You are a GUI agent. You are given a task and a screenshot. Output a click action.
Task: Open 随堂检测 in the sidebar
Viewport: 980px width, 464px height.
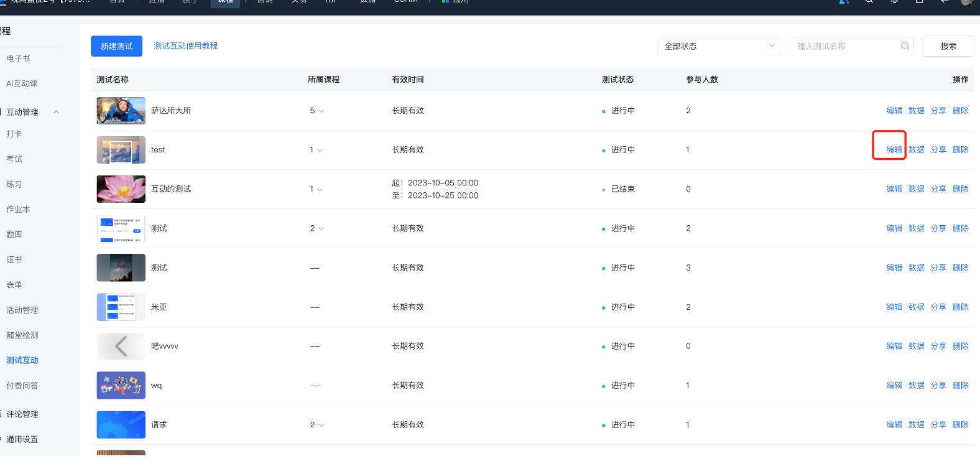[x=22, y=335]
